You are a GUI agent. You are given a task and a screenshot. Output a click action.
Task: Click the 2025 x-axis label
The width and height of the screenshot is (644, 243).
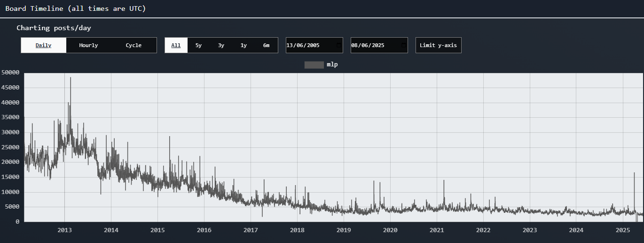coord(623,230)
